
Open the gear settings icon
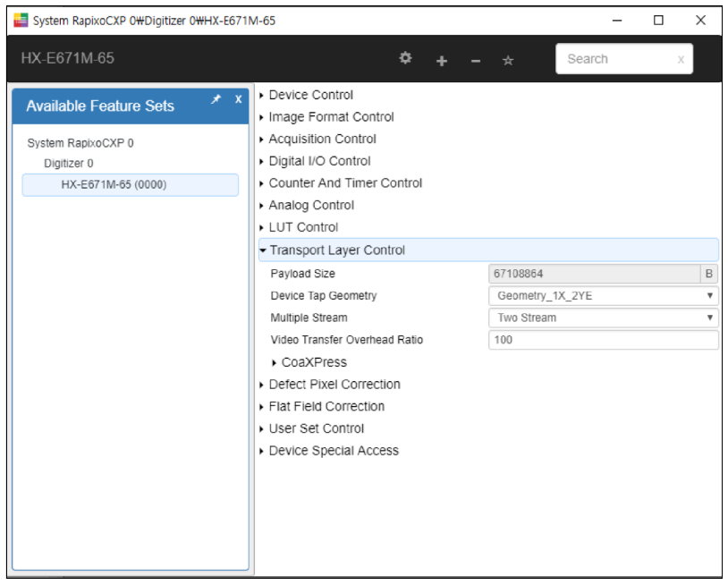click(x=405, y=58)
